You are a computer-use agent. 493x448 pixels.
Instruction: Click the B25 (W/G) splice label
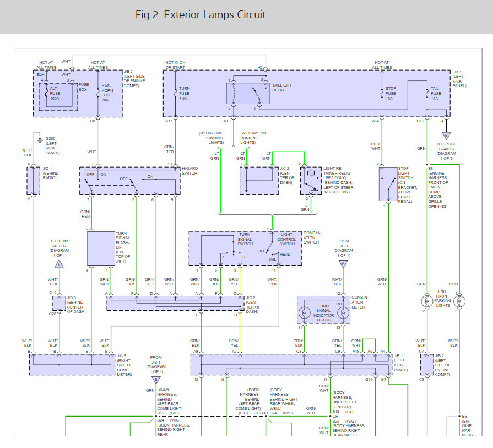click(344, 421)
